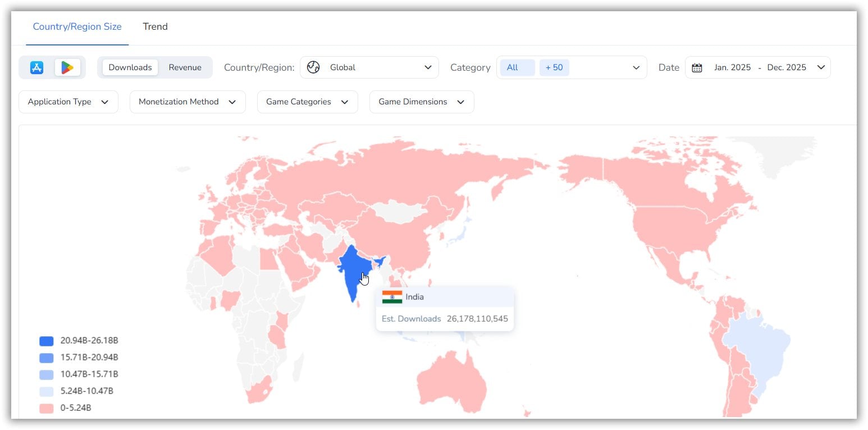Expand the Monetization Method filter
The width and height of the screenshot is (868, 430).
[188, 102]
